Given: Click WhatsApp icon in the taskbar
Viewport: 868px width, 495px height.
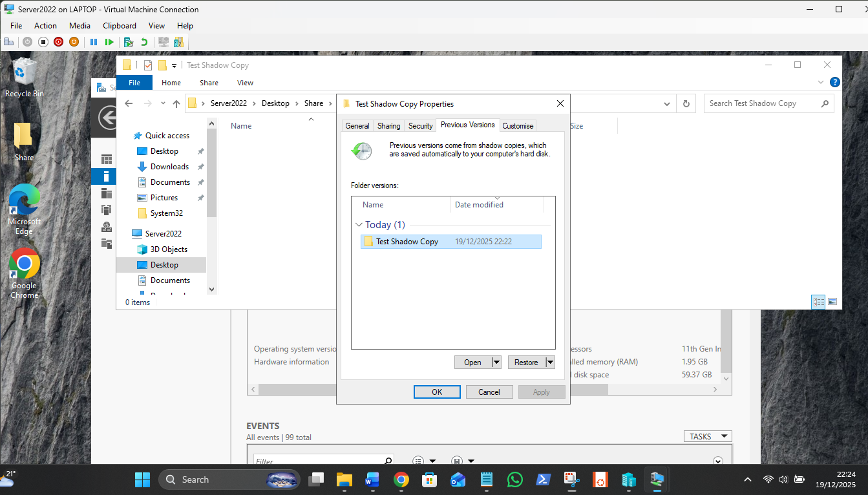Looking at the screenshot, I should pyautogui.click(x=515, y=479).
